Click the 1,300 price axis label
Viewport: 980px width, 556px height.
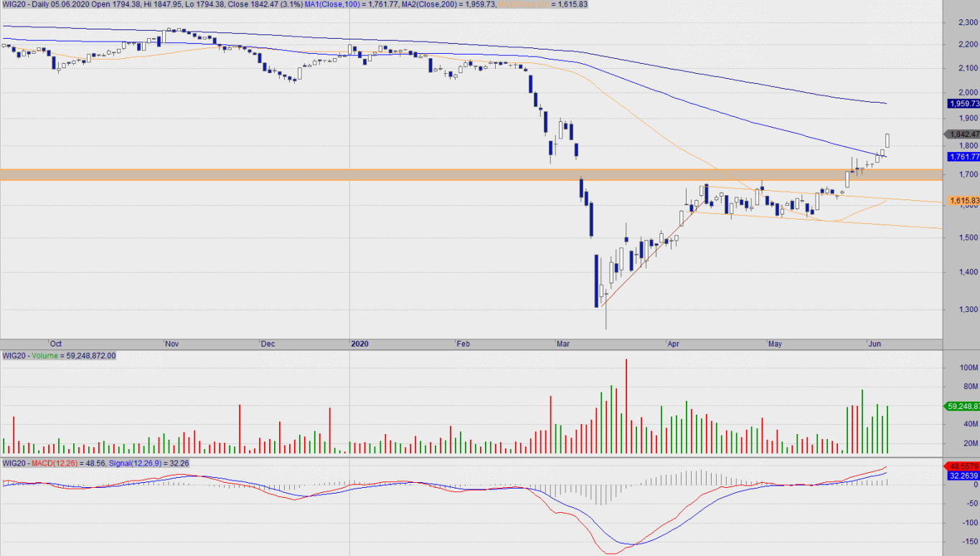coord(968,309)
